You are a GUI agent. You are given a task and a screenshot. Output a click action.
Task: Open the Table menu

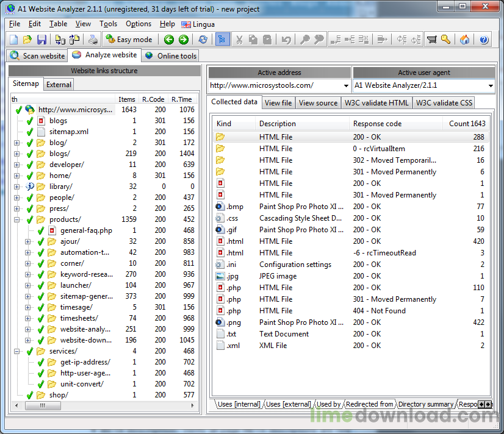coord(58,24)
